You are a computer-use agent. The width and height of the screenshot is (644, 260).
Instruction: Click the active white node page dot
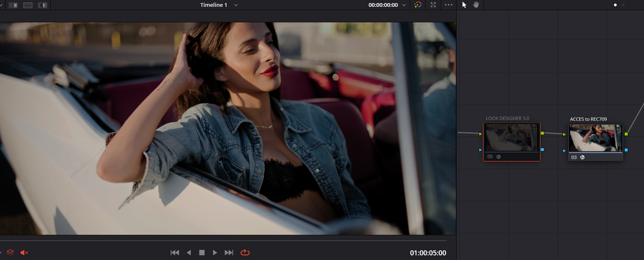coord(615,5)
